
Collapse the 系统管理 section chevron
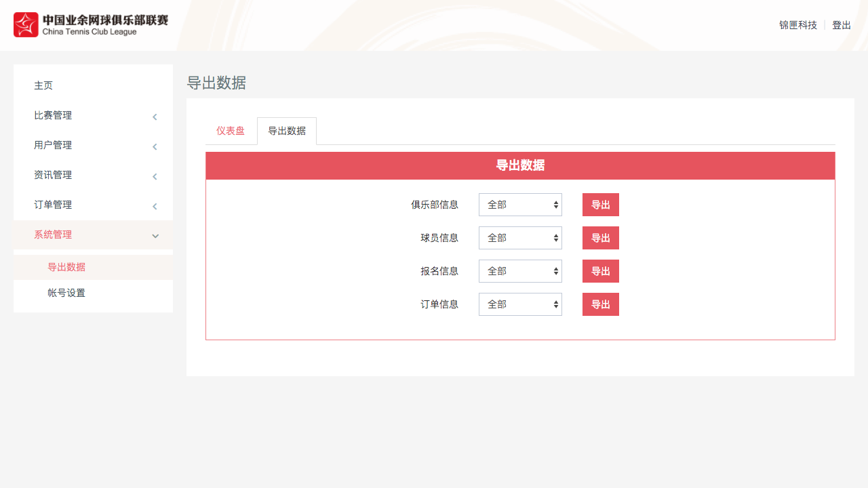[155, 236]
